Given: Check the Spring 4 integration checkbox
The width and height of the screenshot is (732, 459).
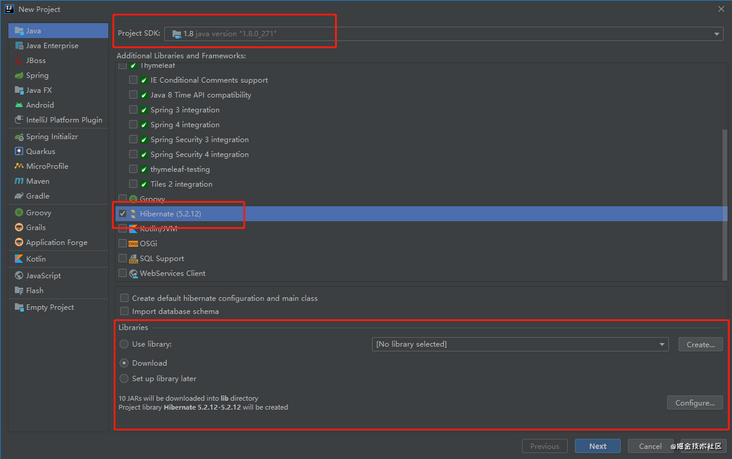Looking at the screenshot, I should pos(133,125).
